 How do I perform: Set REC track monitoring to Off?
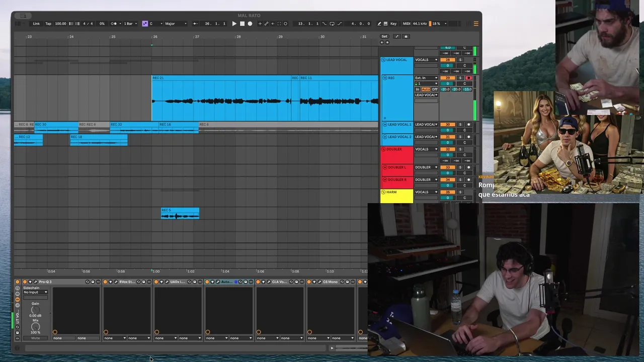pyautogui.click(x=435, y=89)
